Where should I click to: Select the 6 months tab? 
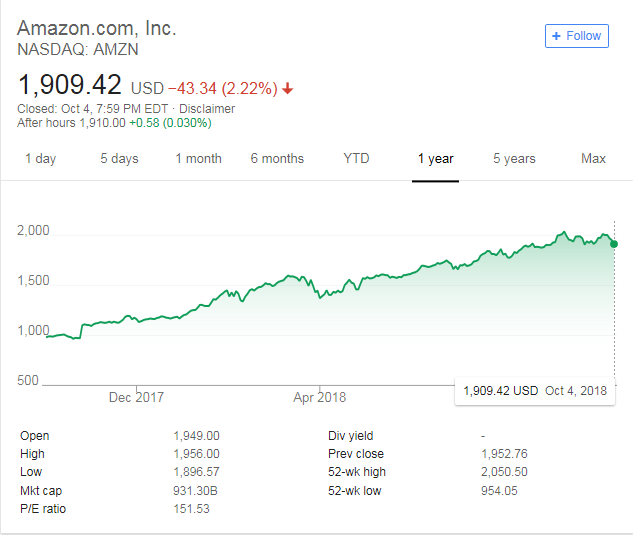pyautogui.click(x=277, y=159)
